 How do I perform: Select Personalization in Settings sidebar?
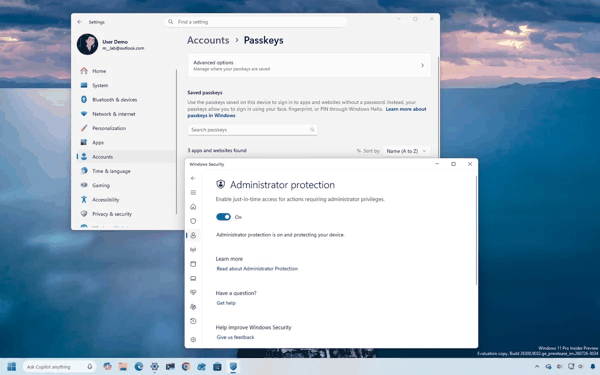[x=109, y=128]
